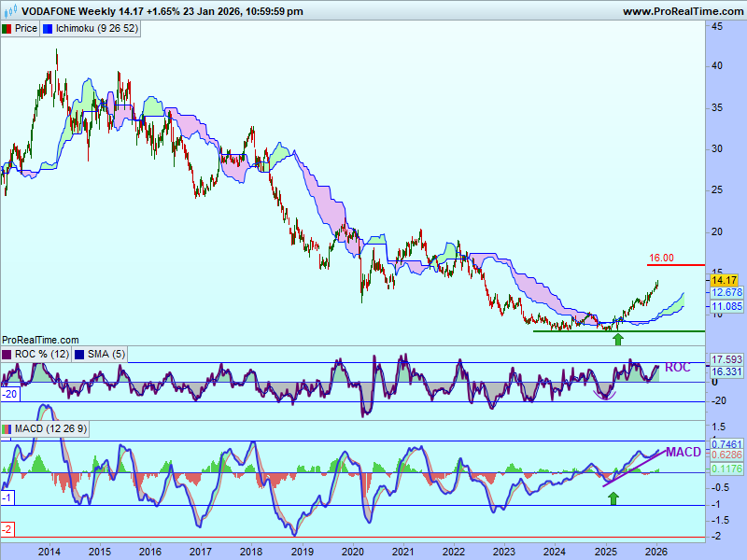Select the Ichimoku (9 26 52) indicator label
Screen dimensions: 747x560
tap(97, 29)
